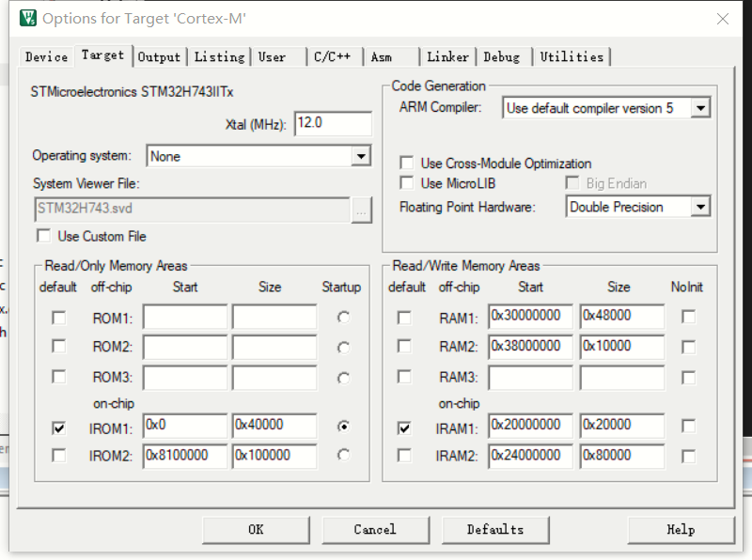This screenshot has width=752, height=560.
Task: Edit IROM2 Size value 0x100000
Action: coord(274,456)
